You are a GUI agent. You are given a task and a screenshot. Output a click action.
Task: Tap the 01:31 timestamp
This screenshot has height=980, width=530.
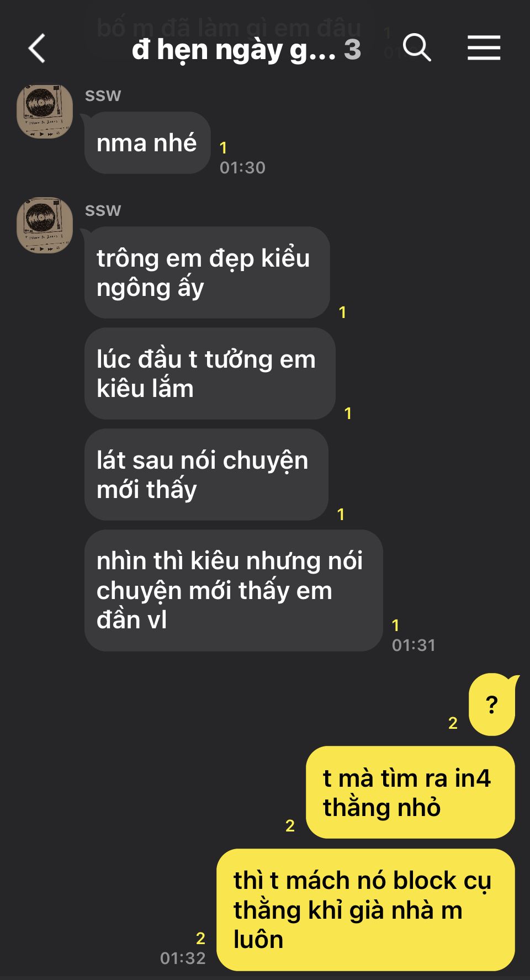tap(414, 645)
